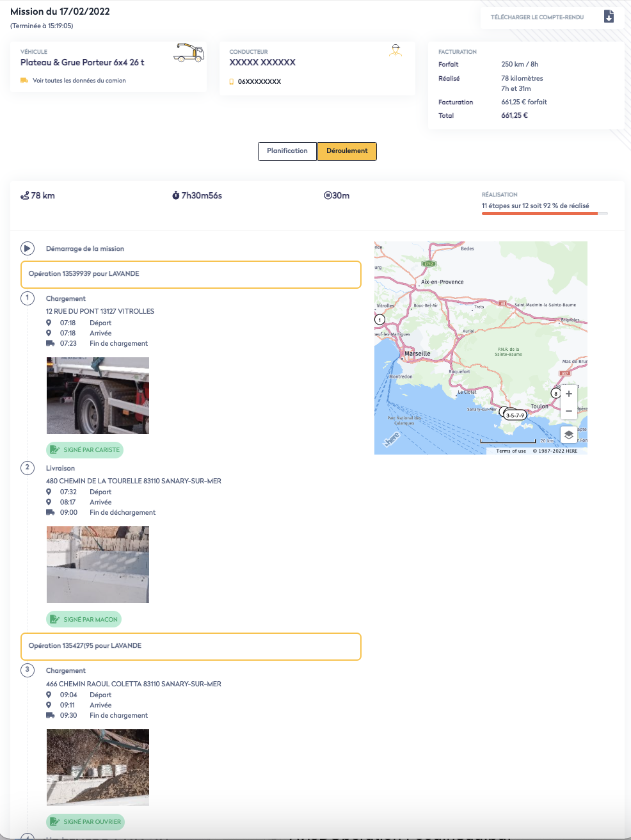Select the Déroulement tab
The image size is (631, 840).
(347, 151)
